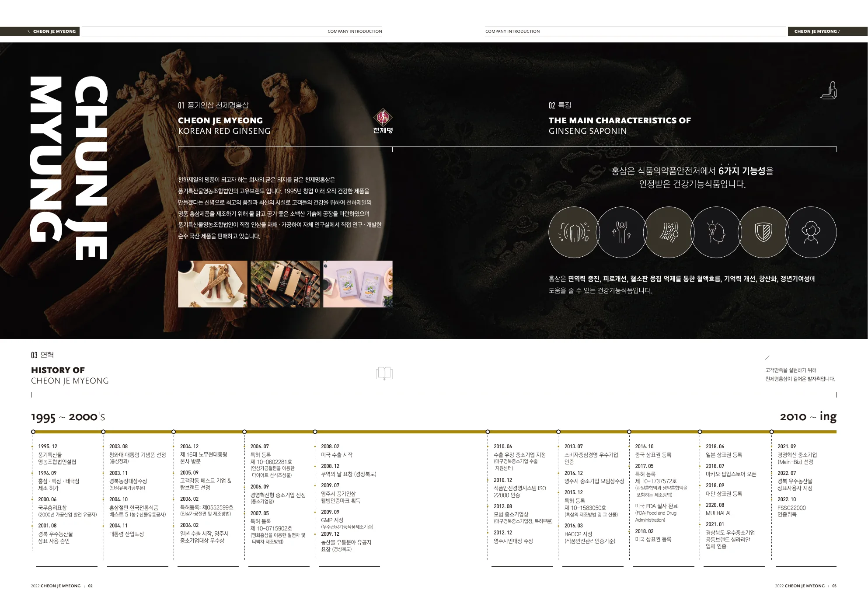Select the menopause woman portrait icon
This screenshot has height=614, width=868.
(x=811, y=232)
